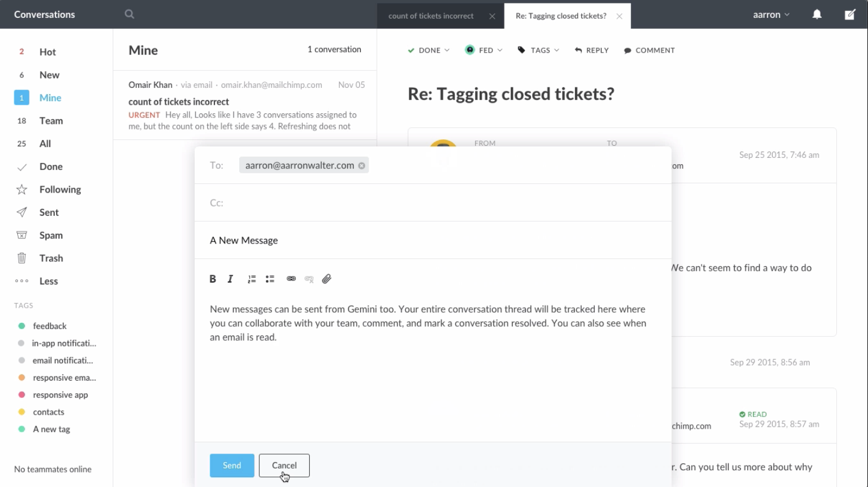Send the new message
The width and height of the screenshot is (868, 487).
click(x=232, y=466)
